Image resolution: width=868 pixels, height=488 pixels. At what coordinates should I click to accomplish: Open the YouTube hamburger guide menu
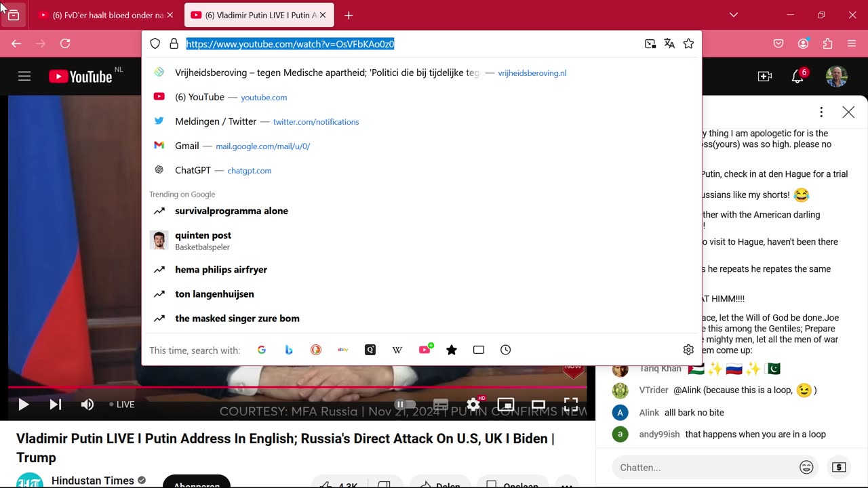[x=24, y=77]
